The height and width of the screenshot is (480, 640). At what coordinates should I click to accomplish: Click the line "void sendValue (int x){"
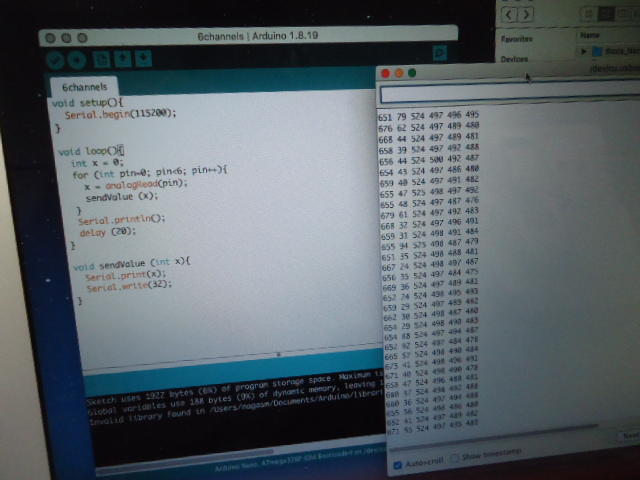tap(132, 264)
